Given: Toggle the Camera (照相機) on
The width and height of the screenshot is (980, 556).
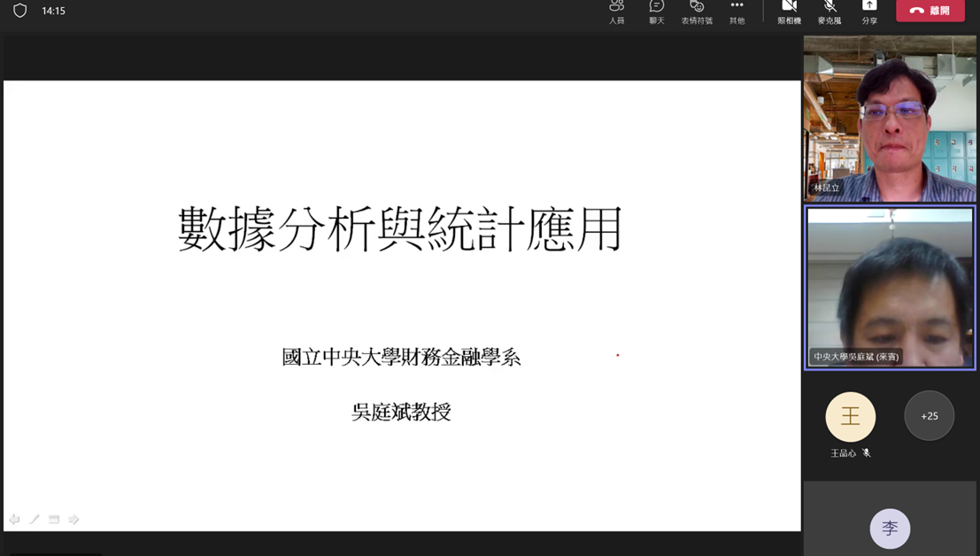Looking at the screenshot, I should 790,12.
